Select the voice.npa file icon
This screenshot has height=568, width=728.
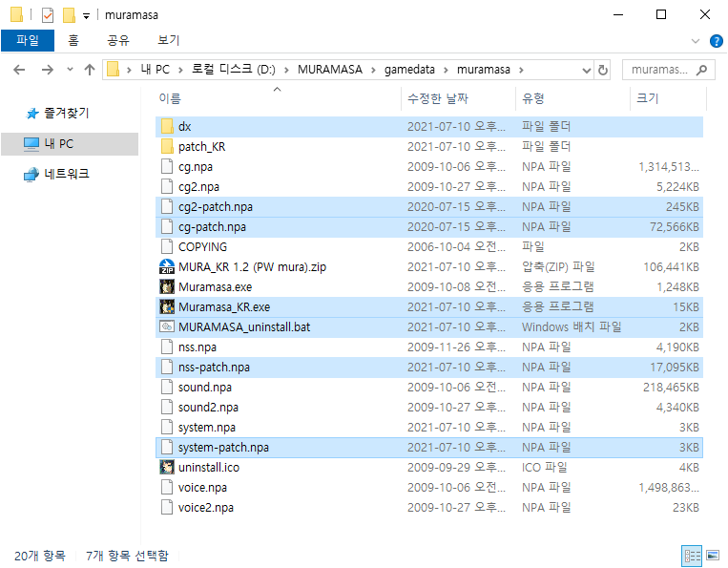167,487
